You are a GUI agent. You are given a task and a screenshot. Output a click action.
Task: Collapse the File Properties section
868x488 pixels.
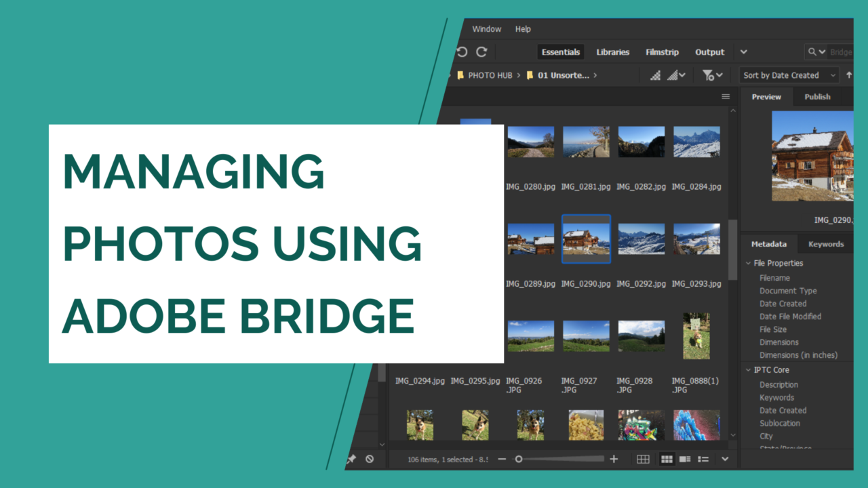click(748, 263)
